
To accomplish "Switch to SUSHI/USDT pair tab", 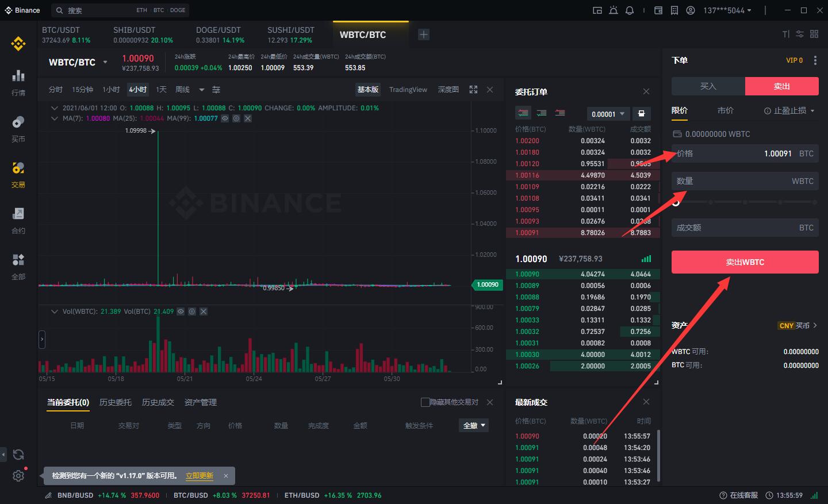I will click(x=291, y=34).
